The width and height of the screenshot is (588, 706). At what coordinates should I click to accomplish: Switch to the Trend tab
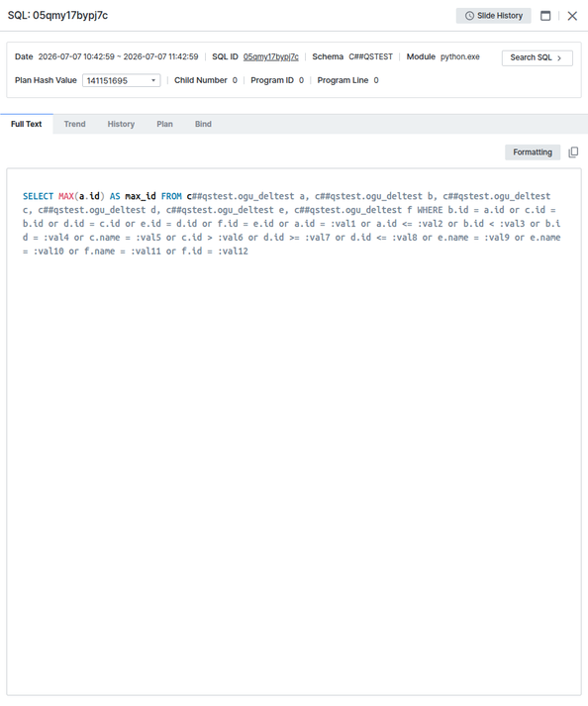pyautogui.click(x=75, y=124)
